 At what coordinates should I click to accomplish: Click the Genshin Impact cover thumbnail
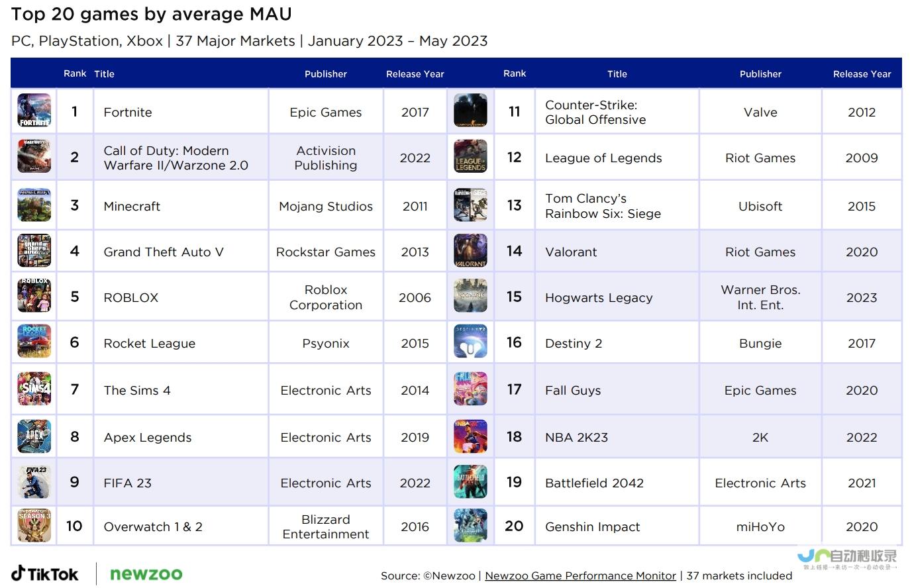470,525
